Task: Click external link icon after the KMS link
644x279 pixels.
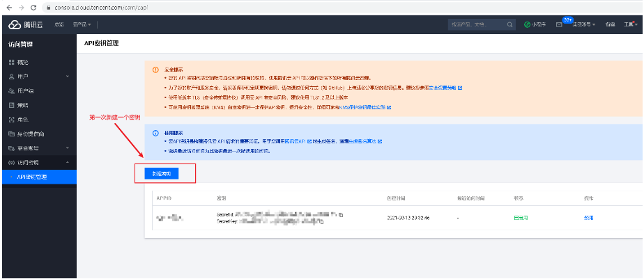Action: coord(389,107)
